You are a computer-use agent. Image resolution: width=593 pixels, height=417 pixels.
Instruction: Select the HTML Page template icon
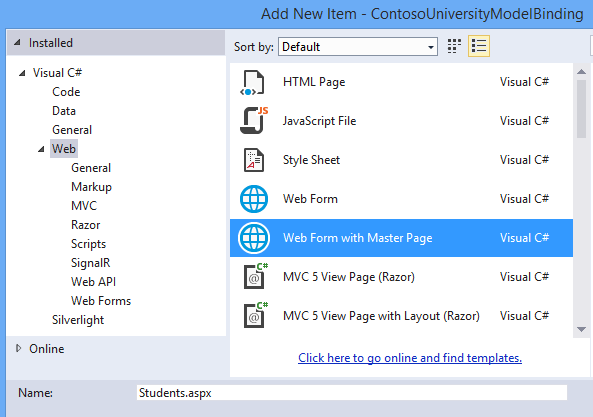[x=252, y=82]
